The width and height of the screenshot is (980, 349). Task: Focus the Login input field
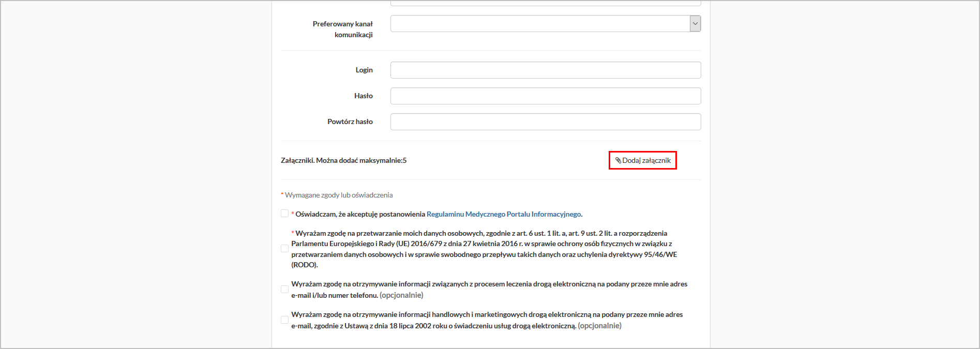[545, 70]
